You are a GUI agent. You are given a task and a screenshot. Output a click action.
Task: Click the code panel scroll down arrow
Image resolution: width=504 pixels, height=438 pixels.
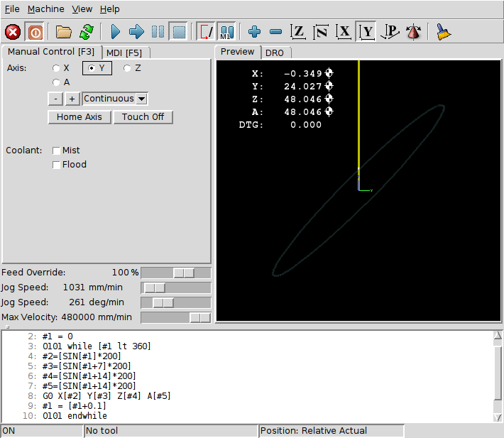coord(498,417)
